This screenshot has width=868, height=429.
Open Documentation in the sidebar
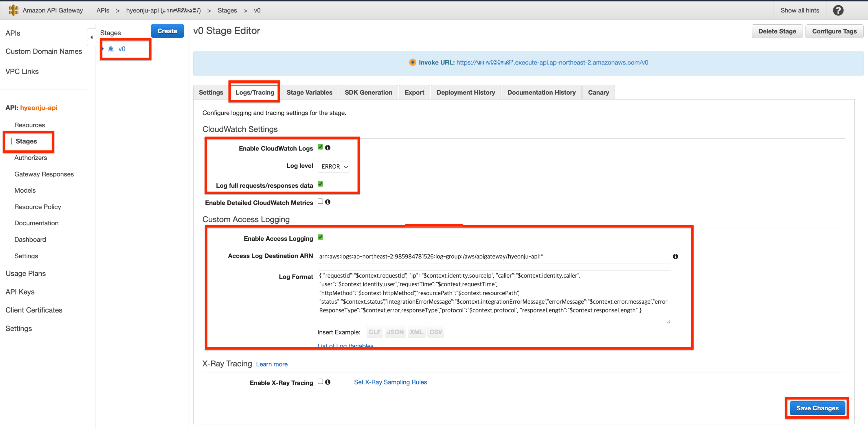pos(36,223)
